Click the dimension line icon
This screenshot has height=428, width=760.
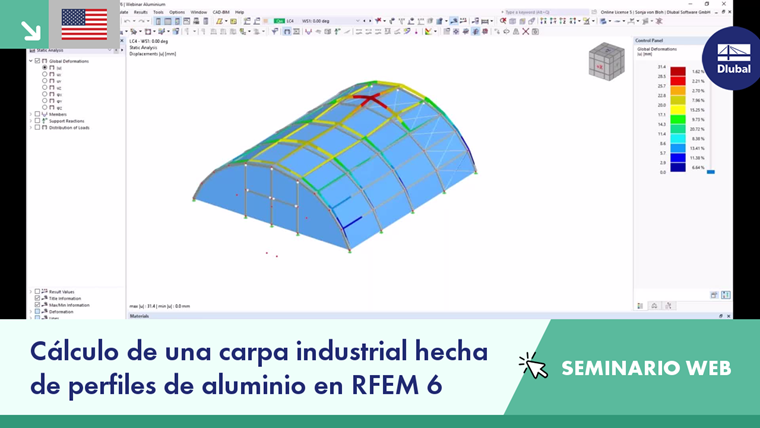point(485,21)
